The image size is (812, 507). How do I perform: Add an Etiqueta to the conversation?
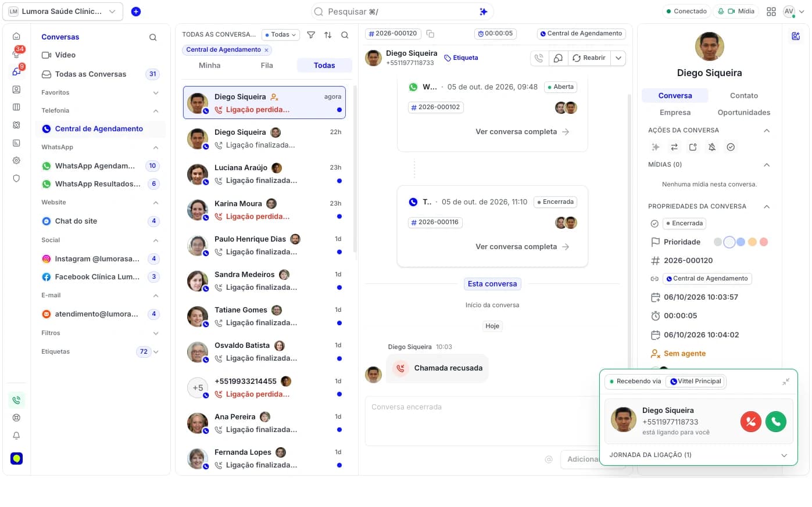tap(461, 58)
